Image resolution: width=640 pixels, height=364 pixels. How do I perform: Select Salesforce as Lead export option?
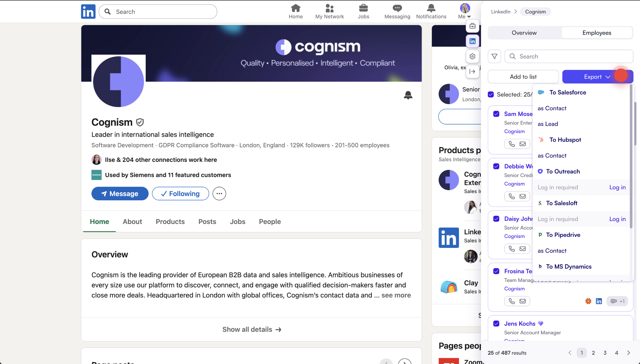click(548, 124)
